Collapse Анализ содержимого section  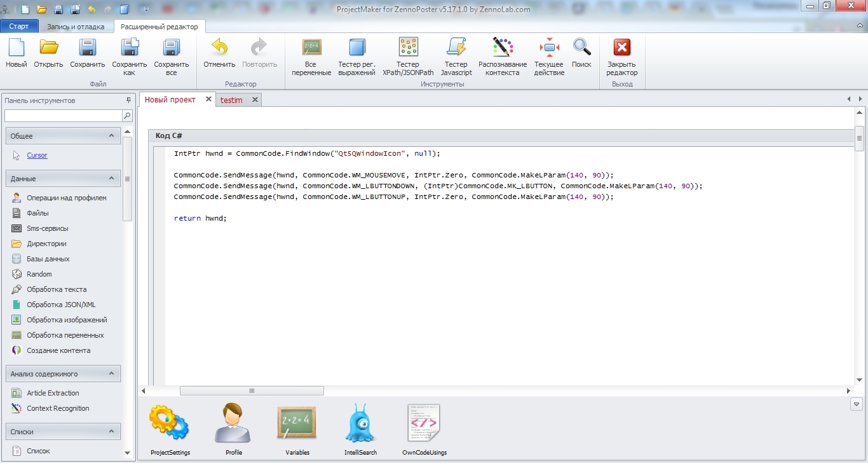click(x=111, y=374)
